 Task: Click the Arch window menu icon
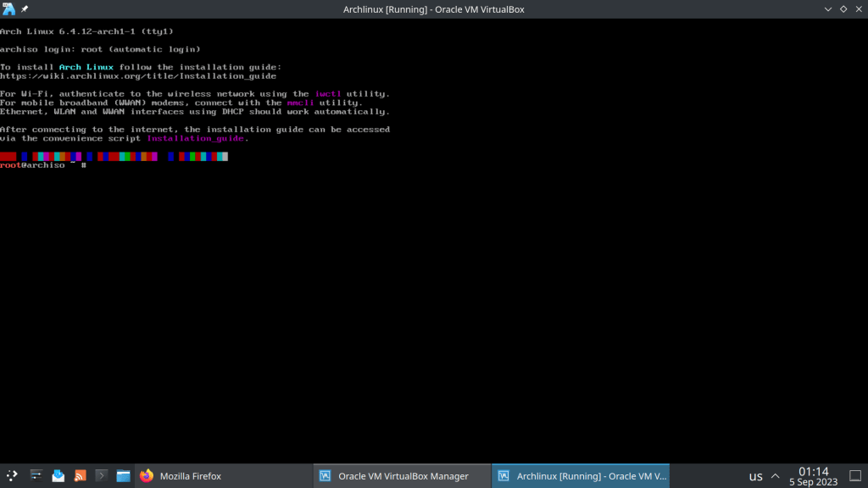pos(9,8)
